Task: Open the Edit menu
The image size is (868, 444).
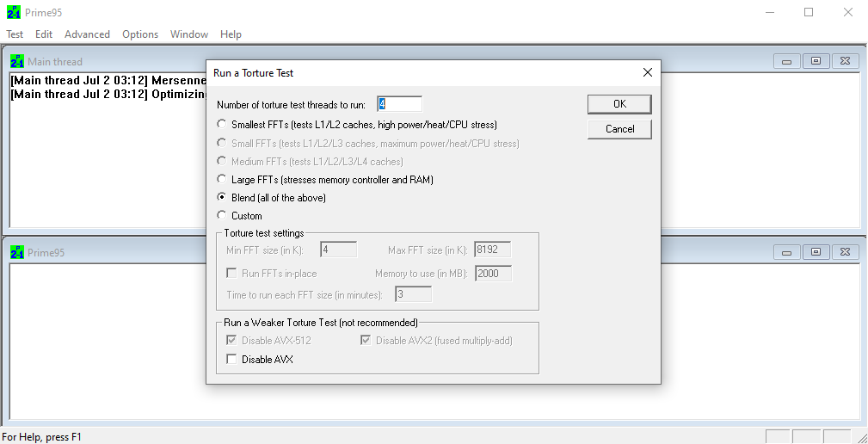Action: point(44,34)
